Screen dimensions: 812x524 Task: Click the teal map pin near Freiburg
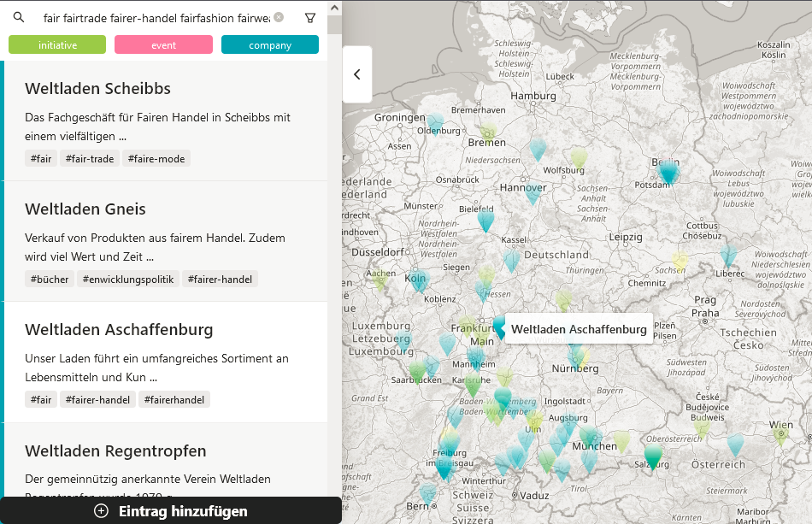point(444,466)
